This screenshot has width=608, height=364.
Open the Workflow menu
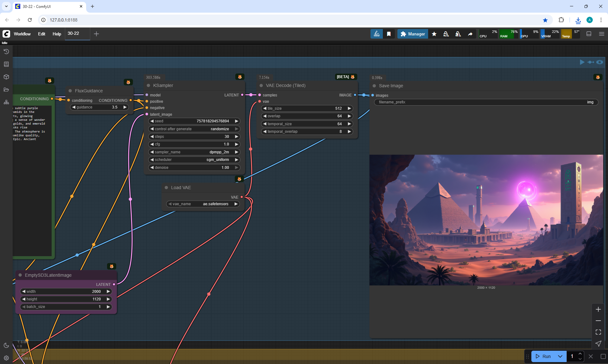(22, 34)
